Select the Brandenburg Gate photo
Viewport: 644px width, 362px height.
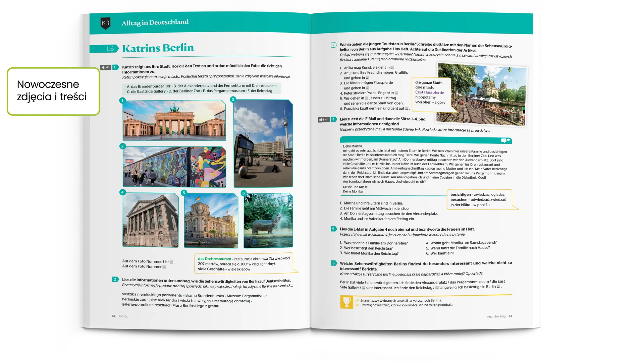[174, 120]
